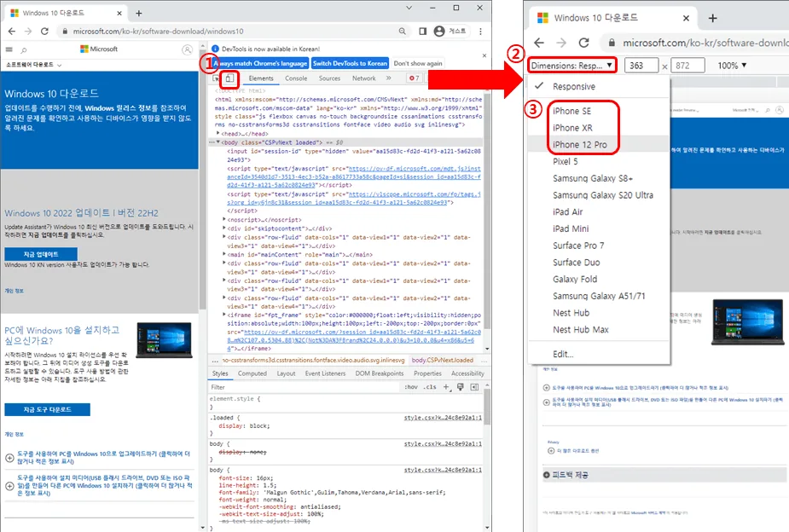This screenshot has width=789, height=532.
Task: Toggle the device toolbar icon in DevTools
Action: (x=229, y=78)
